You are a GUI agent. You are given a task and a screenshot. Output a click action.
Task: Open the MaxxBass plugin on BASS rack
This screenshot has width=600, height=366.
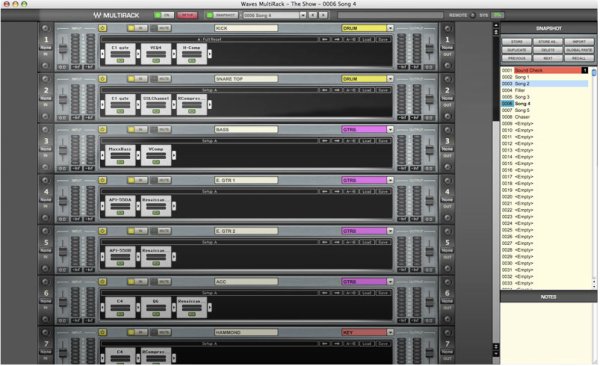point(120,155)
